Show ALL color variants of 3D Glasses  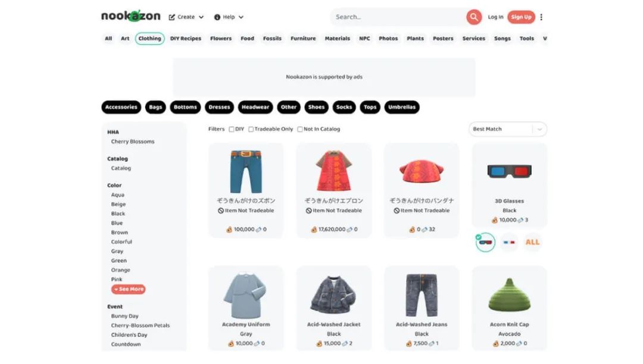532,243
